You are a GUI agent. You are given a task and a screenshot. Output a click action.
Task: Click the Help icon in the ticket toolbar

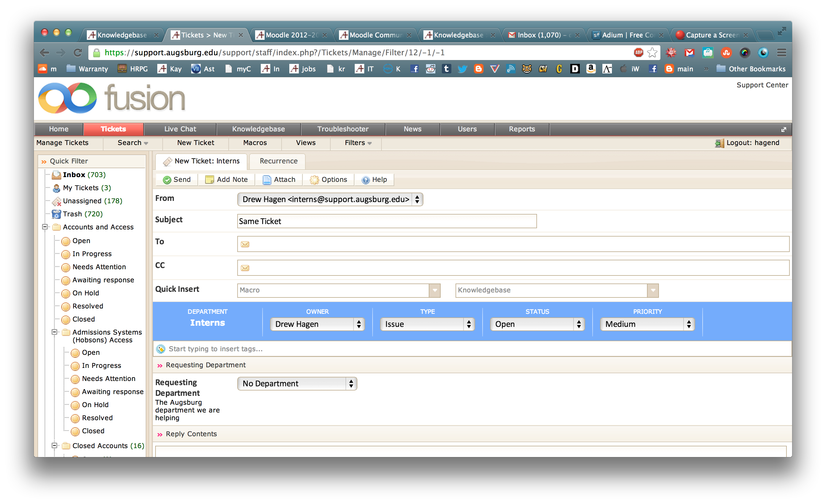coord(366,180)
